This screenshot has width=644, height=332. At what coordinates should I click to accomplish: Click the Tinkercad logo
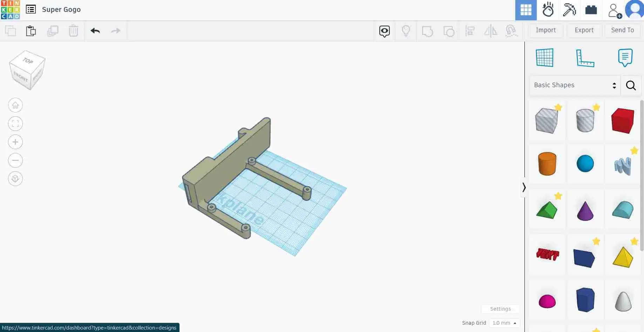click(10, 10)
